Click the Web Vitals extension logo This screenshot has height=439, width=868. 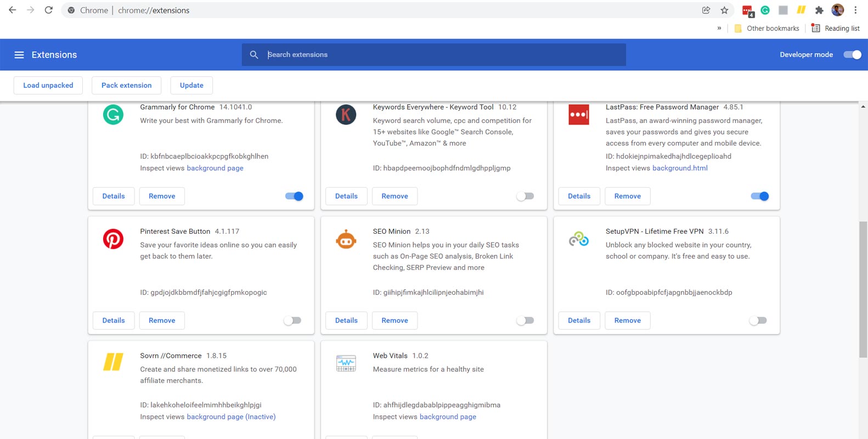click(346, 363)
